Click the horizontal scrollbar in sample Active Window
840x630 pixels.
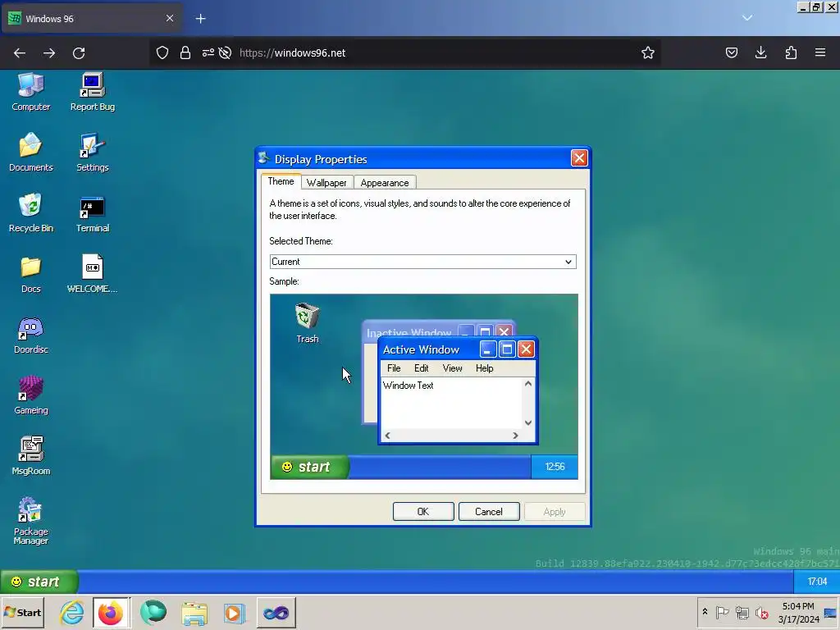[x=451, y=436]
